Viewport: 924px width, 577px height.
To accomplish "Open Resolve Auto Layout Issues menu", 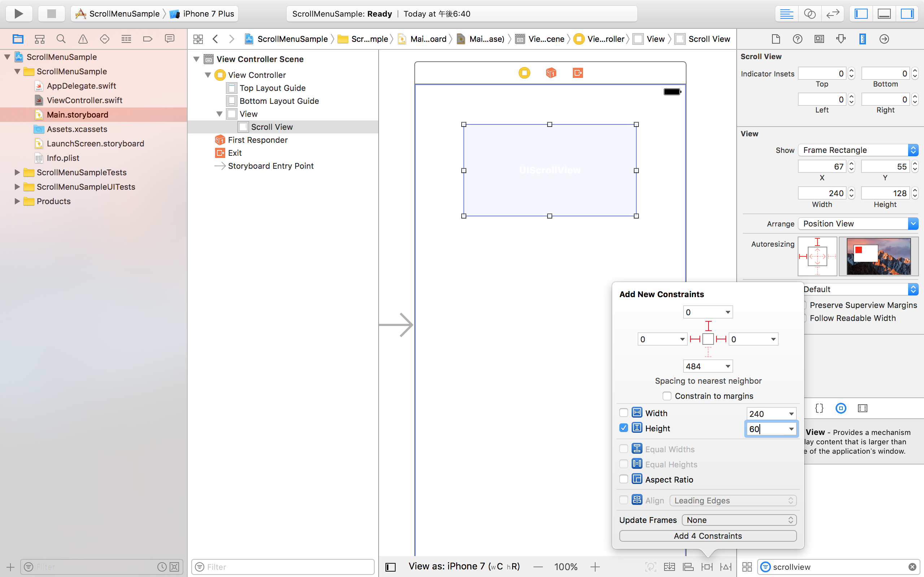I will click(725, 567).
